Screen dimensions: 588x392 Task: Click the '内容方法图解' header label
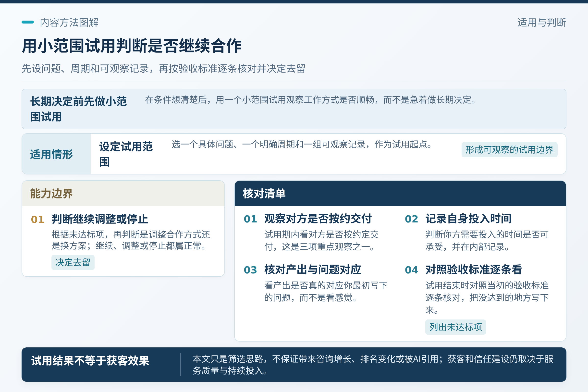tap(69, 23)
